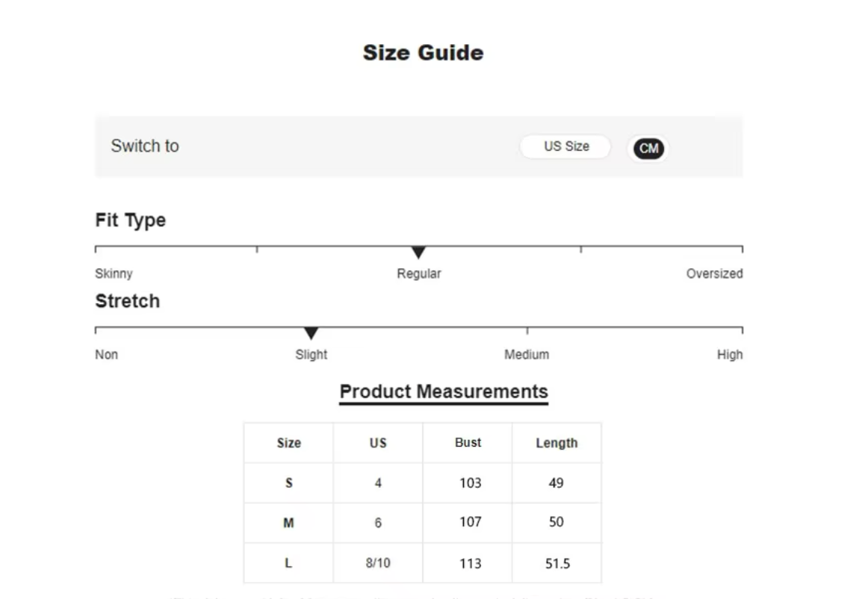Select the size S row label
Screen dimensions: 868x599
pos(288,483)
